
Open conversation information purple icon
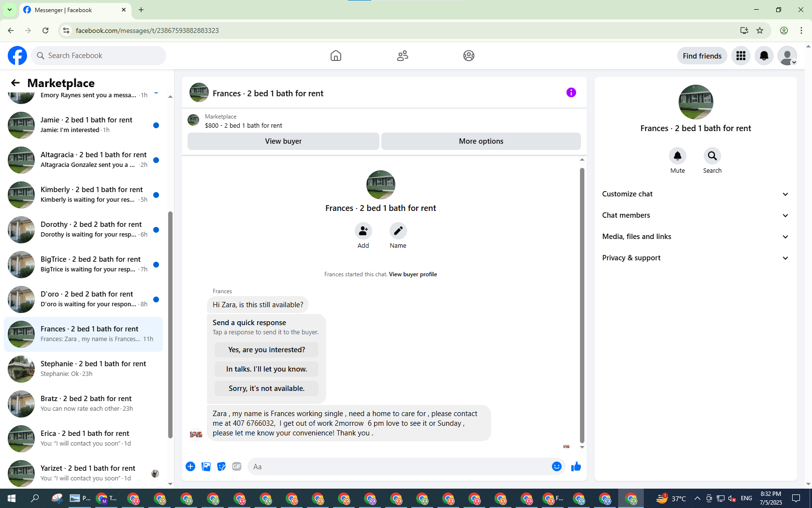(x=571, y=92)
